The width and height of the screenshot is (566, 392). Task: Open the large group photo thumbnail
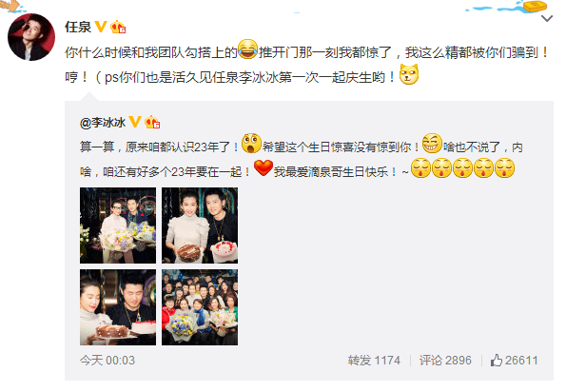pyautogui.click(x=200, y=307)
